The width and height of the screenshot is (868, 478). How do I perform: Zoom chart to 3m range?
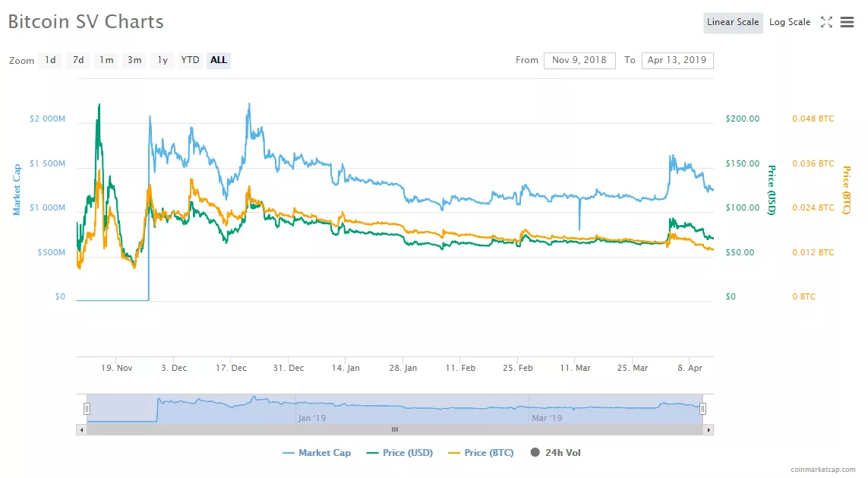(x=134, y=60)
